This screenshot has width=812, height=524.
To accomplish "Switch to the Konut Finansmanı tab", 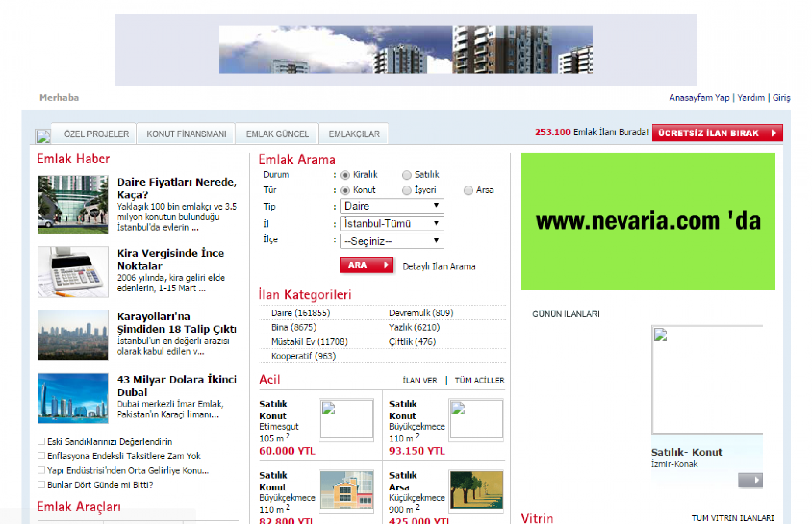I will click(186, 134).
